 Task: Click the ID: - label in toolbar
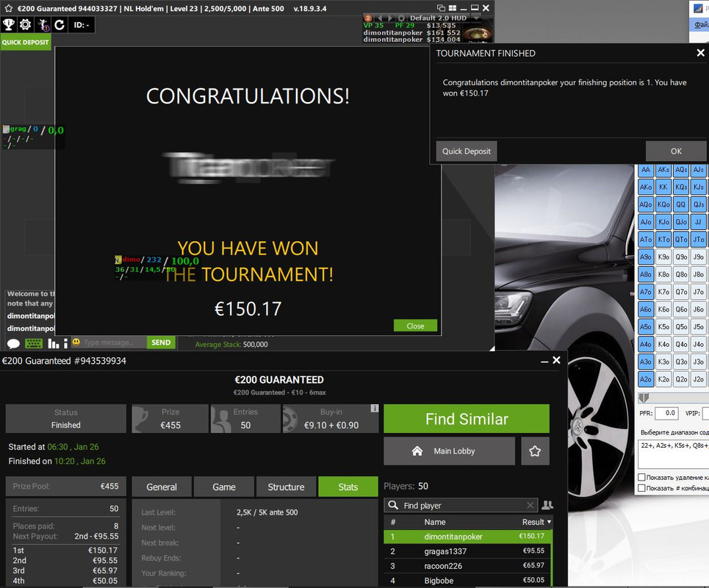tap(82, 25)
